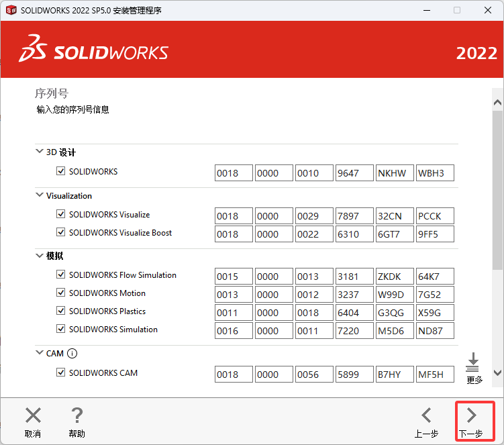The image size is (504, 445).
Task: Click scrollbar down arrow
Action: [497, 373]
